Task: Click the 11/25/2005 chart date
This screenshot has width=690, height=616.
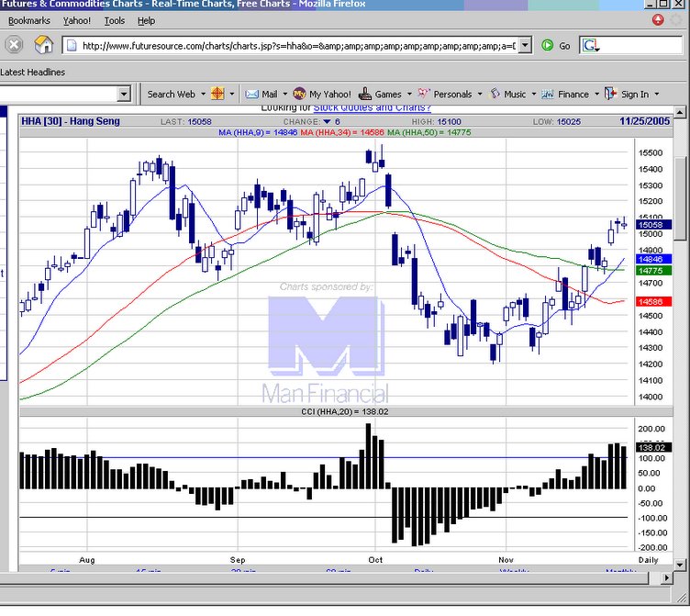Action: pyautogui.click(x=645, y=121)
